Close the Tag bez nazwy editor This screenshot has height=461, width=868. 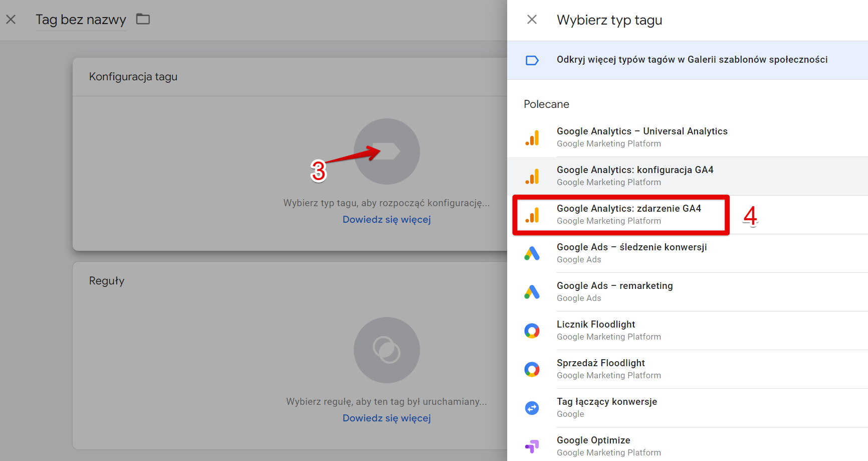[11, 20]
